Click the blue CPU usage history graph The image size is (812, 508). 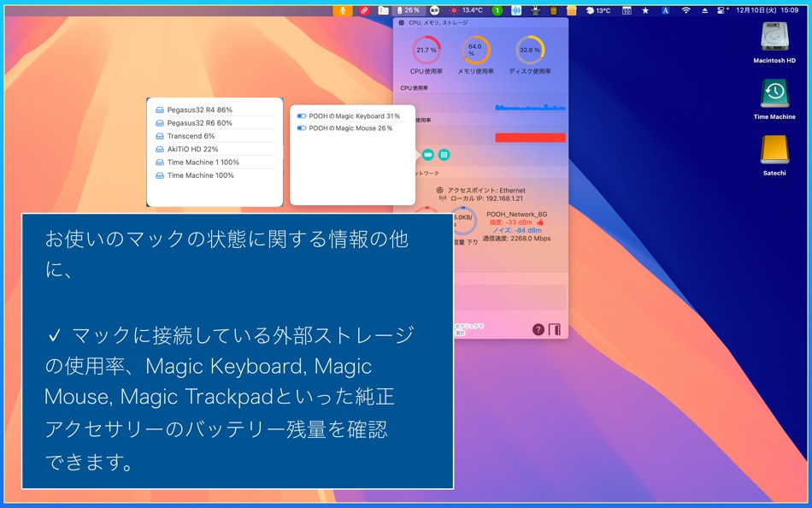click(x=530, y=107)
